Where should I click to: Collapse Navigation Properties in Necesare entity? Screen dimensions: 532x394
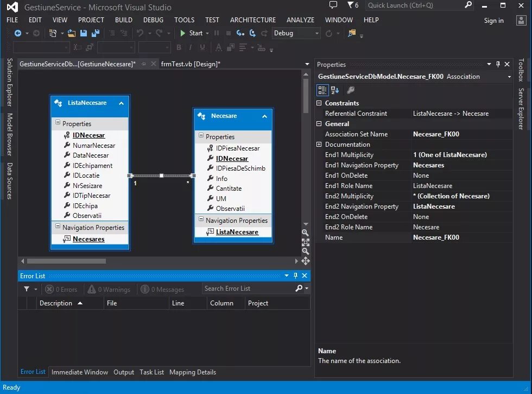pos(201,219)
